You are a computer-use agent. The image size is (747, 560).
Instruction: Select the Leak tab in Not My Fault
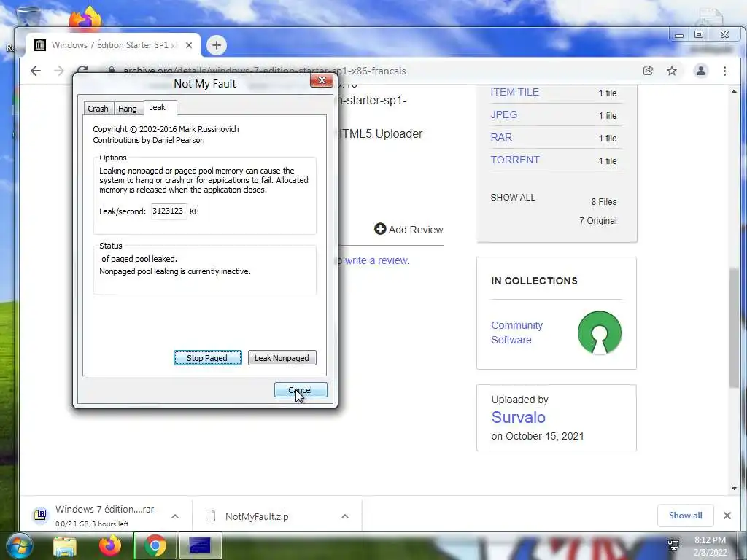pos(158,108)
